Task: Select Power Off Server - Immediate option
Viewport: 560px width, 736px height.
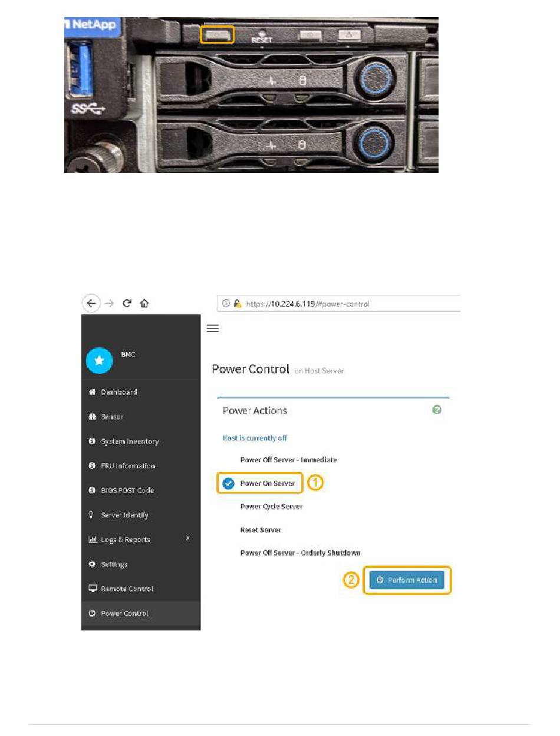Action: [288, 460]
